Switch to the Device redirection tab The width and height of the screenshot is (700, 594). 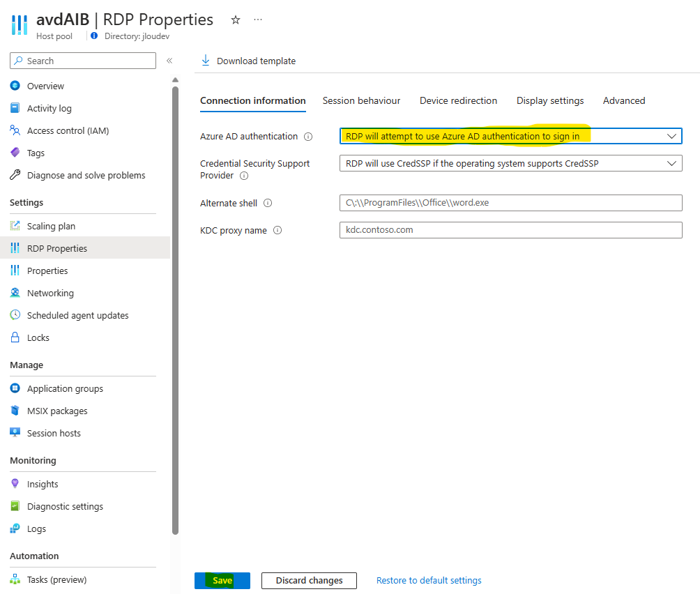click(459, 101)
